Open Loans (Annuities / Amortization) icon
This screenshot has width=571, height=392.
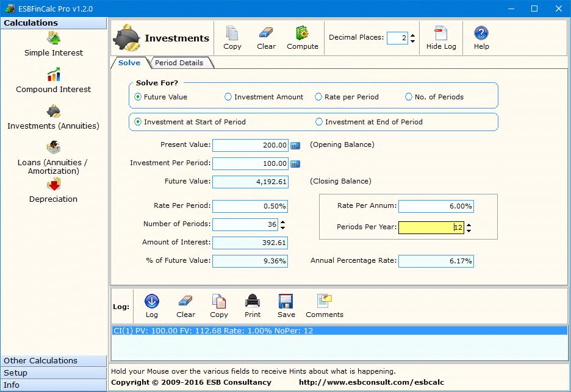coord(54,148)
